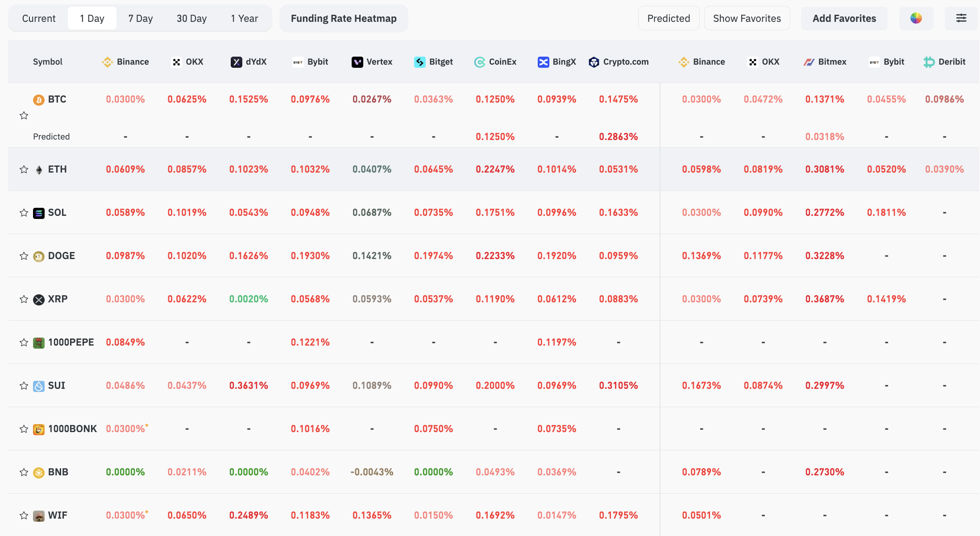
Task: Open the Funding Rate Heatmap
Action: (x=344, y=18)
